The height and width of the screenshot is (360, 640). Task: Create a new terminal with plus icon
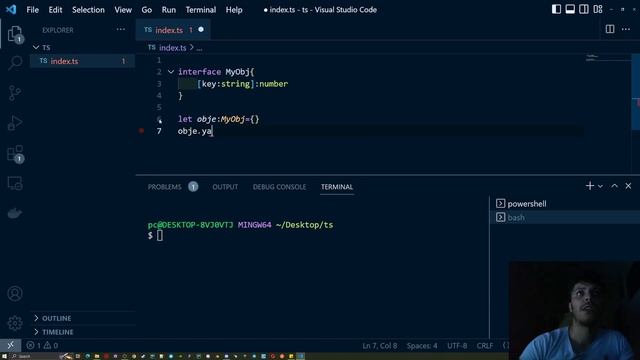point(589,186)
